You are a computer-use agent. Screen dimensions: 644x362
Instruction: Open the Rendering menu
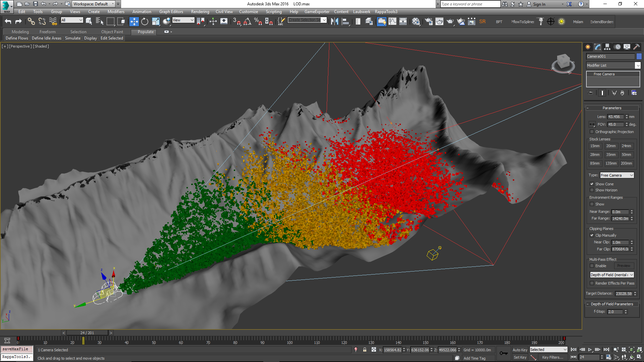coord(200,12)
